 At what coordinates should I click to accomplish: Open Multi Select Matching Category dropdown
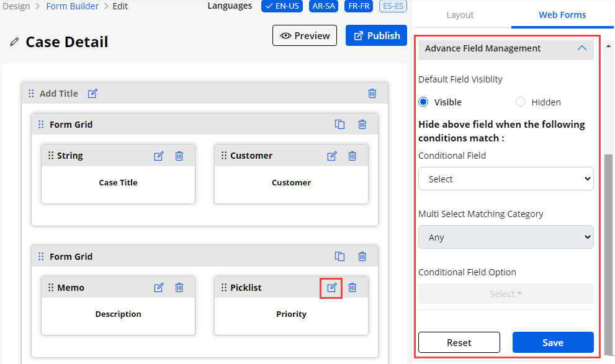(506, 237)
